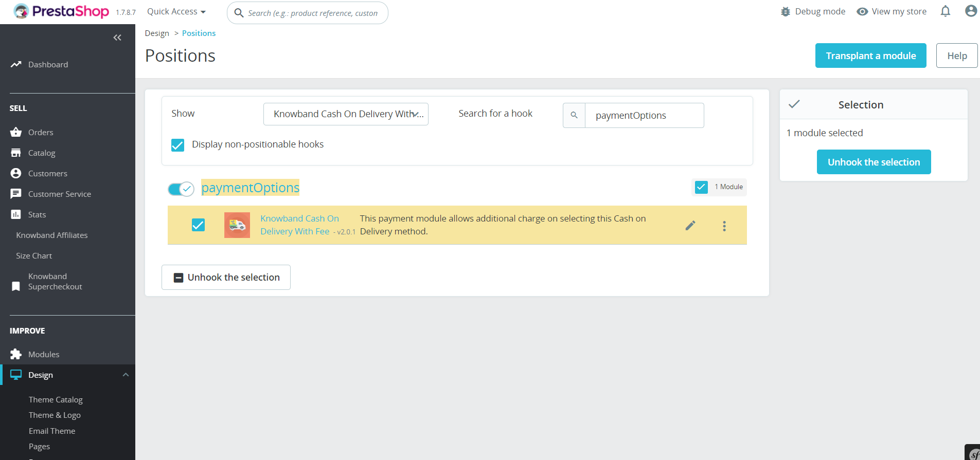The width and height of the screenshot is (980, 460).
Task: Click the Debug mode bug icon
Action: (786, 11)
